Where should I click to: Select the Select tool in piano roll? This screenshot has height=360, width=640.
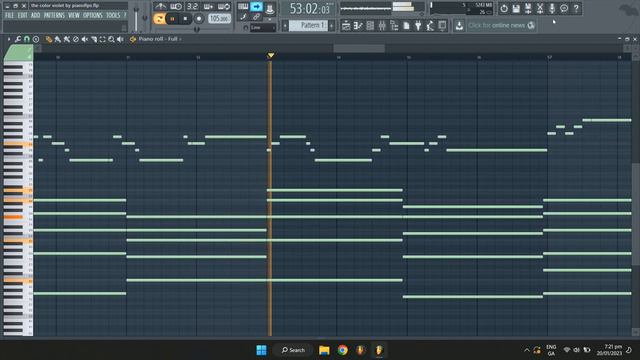102,39
